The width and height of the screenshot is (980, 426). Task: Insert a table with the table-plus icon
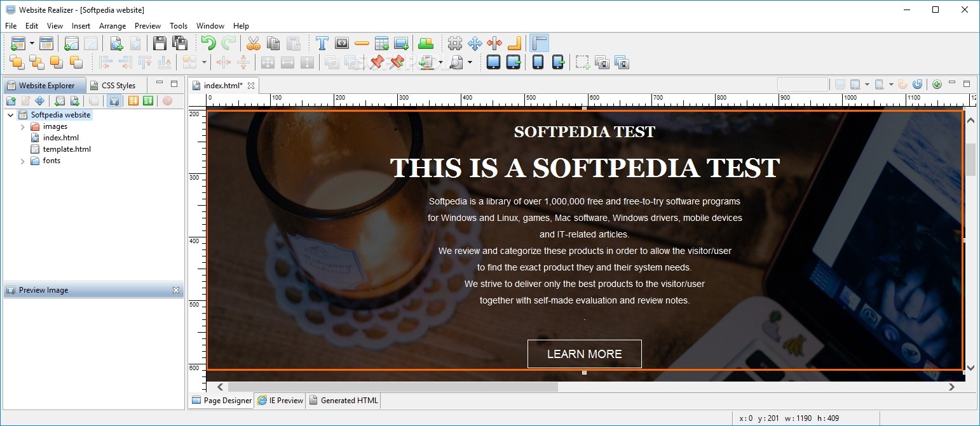(x=381, y=43)
